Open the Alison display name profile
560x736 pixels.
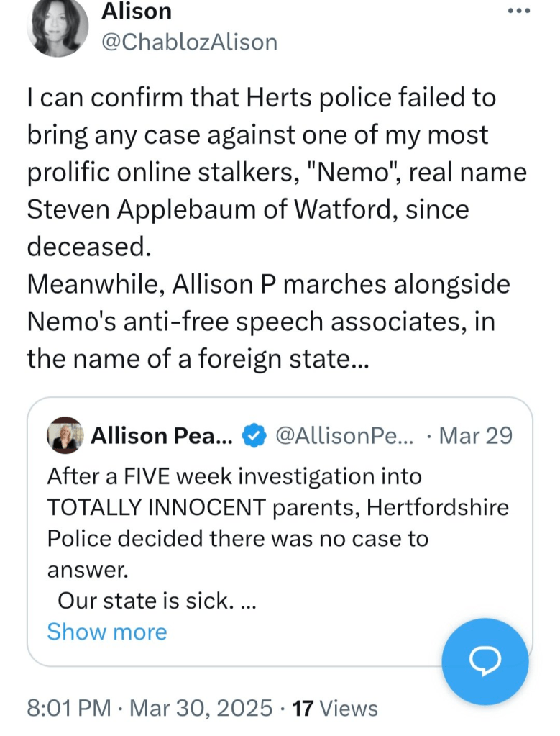[137, 12]
